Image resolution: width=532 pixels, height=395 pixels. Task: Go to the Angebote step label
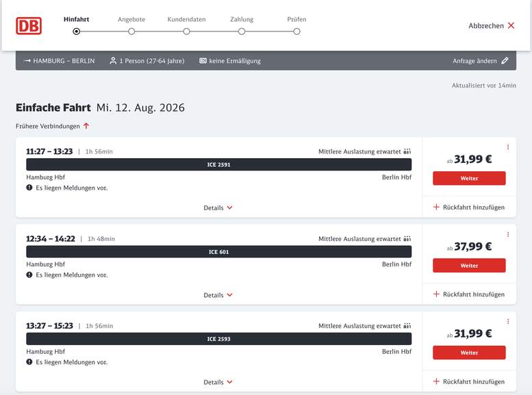131,19
